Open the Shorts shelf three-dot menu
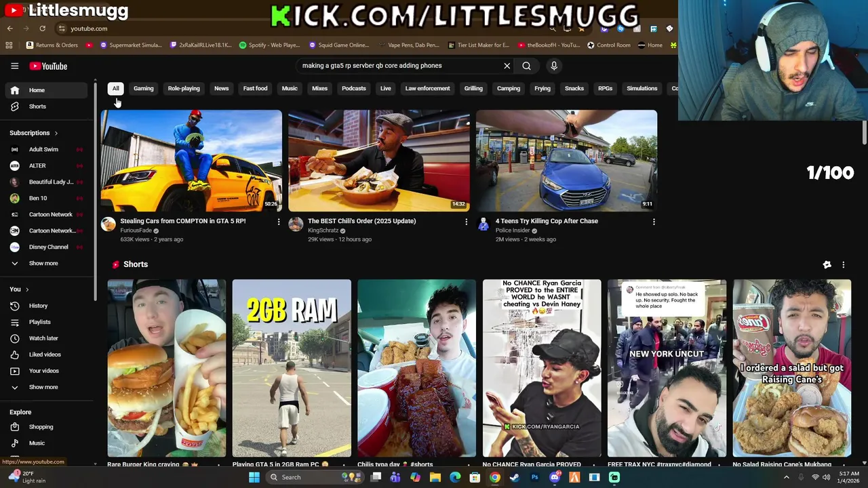This screenshot has width=868, height=488. [844, 265]
